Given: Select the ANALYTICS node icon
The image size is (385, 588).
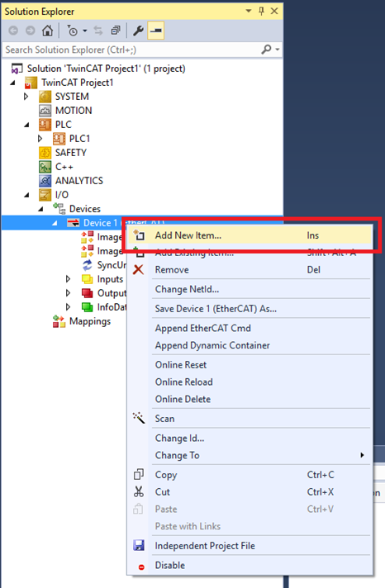Looking at the screenshot, I should point(45,181).
